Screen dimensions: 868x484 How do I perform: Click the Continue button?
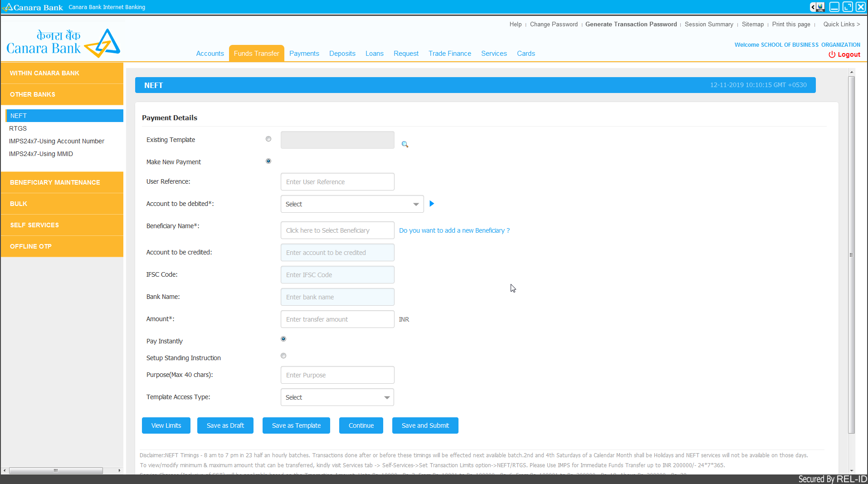361,425
